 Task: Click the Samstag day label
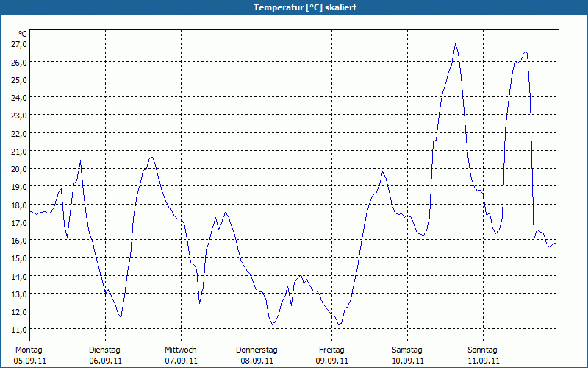coord(407,350)
